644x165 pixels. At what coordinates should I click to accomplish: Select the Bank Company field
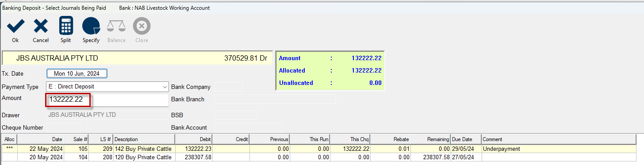tap(228, 87)
